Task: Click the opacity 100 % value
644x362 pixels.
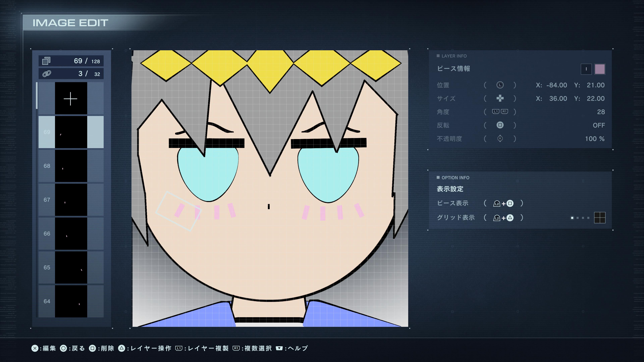Action: 595,139
